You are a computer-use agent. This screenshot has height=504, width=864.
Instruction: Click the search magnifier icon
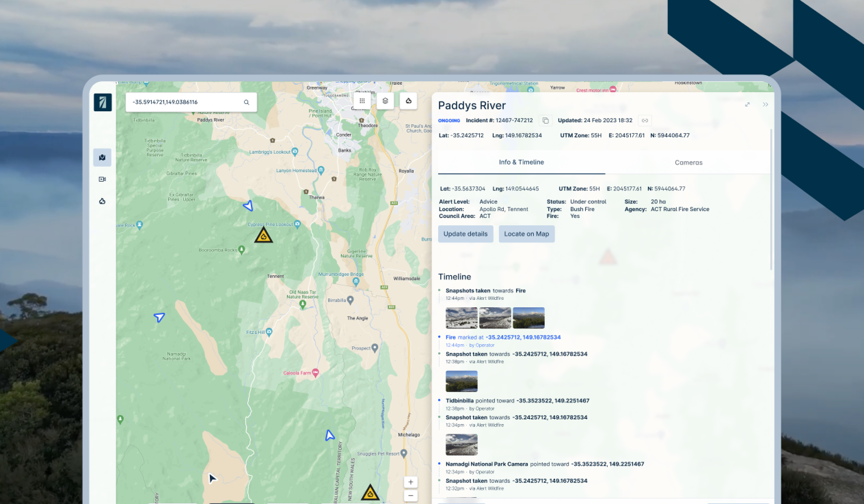click(246, 102)
